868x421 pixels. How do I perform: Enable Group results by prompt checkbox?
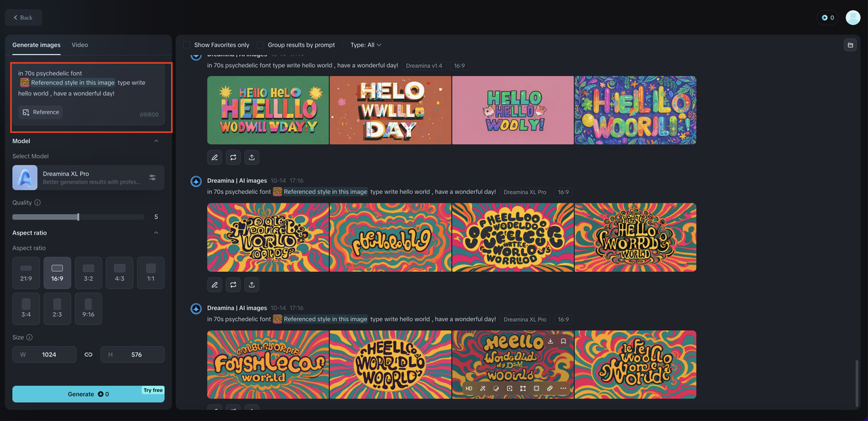click(260, 45)
